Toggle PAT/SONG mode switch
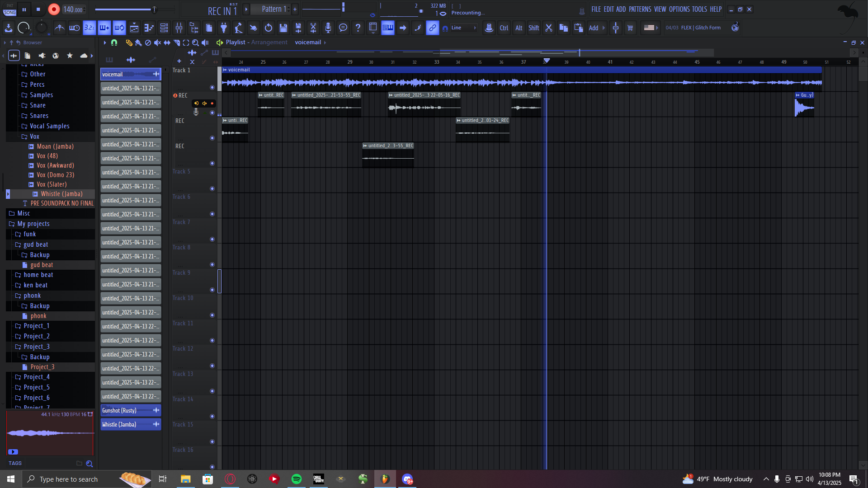868x488 pixels. [x=9, y=9]
